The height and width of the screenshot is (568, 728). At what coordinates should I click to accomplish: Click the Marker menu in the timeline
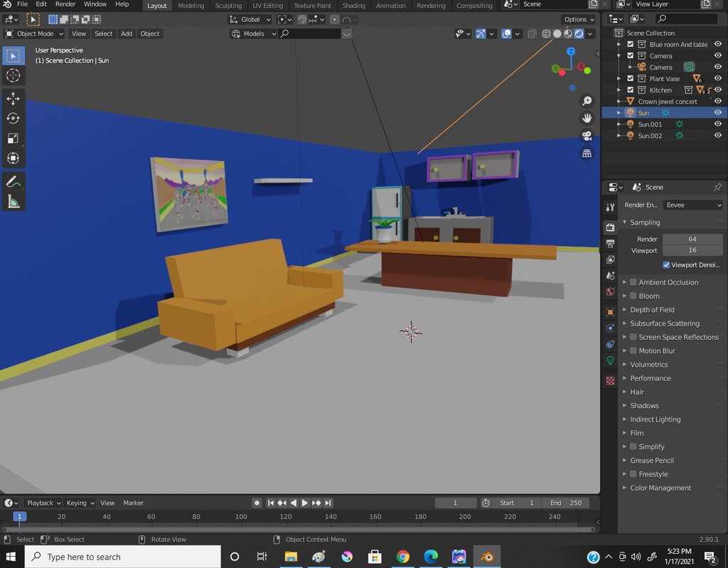(133, 503)
